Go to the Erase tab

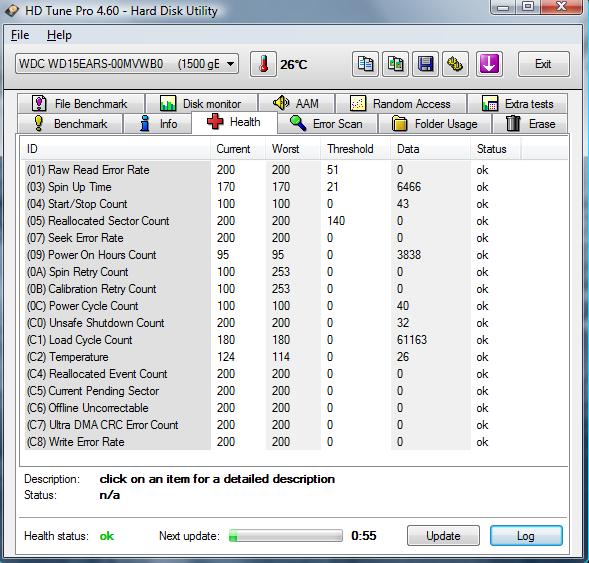click(x=530, y=124)
